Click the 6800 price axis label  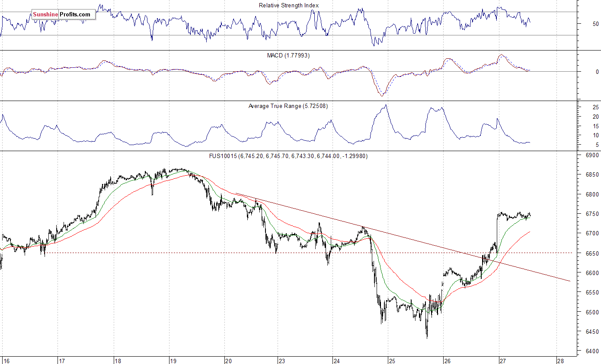(x=592, y=194)
